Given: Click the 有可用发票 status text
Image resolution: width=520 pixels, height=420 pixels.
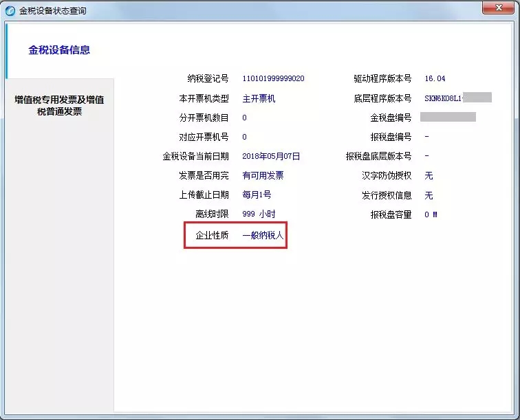Looking at the screenshot, I should click(x=263, y=175).
